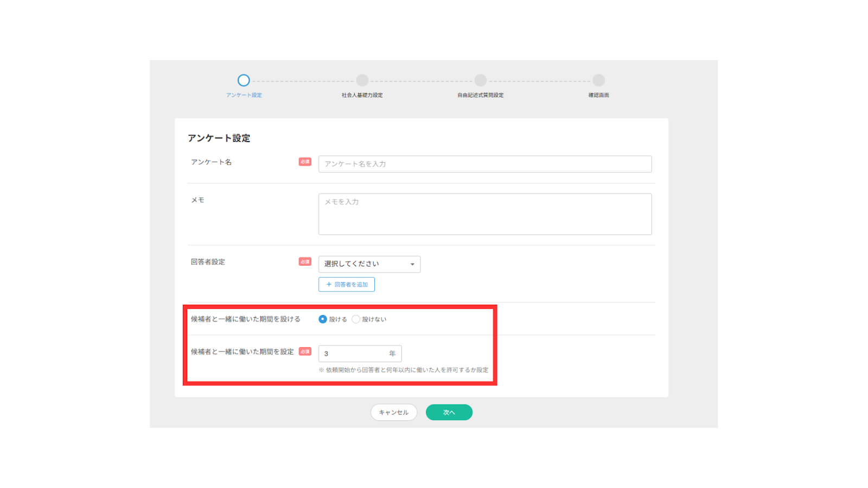Click the 確認画面 step label
The width and height of the screenshot is (868, 488).
(x=598, y=95)
